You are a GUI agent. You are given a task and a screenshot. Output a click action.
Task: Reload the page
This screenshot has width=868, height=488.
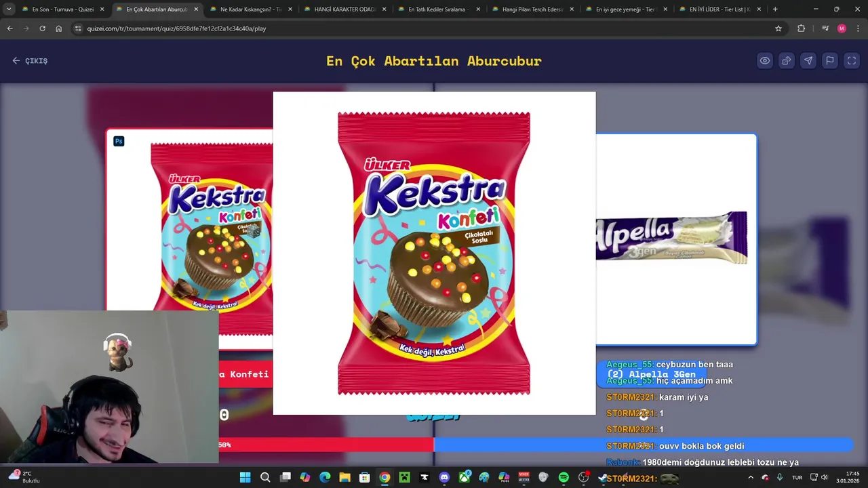click(42, 28)
